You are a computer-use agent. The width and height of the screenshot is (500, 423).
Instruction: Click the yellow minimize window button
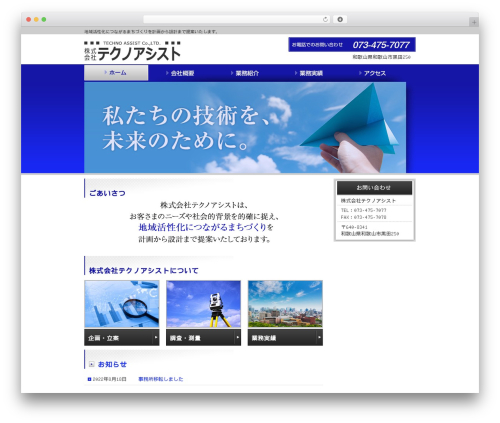pos(36,19)
